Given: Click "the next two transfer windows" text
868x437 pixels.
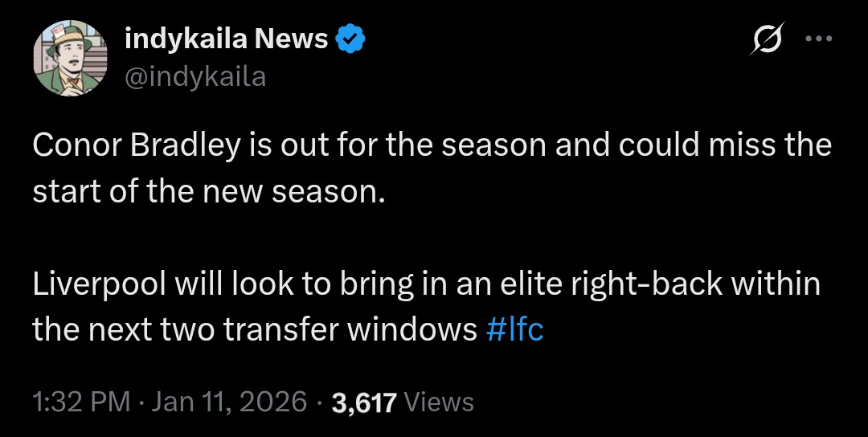Looking at the screenshot, I should (255, 331).
